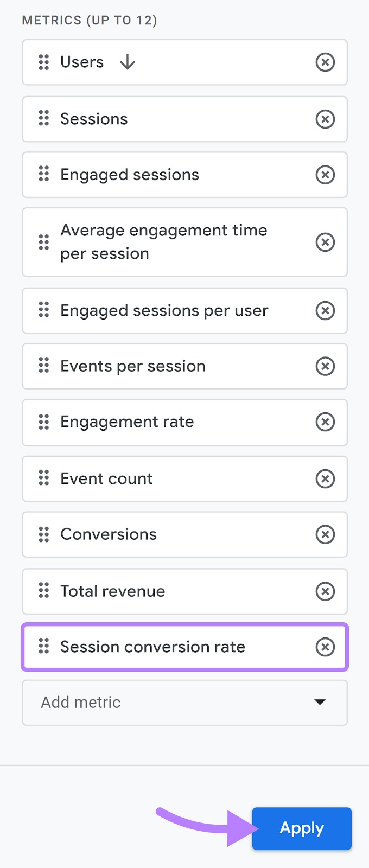Viewport: 369px width, 868px height.
Task: Remove the Total revenue metric
Action: (x=325, y=591)
